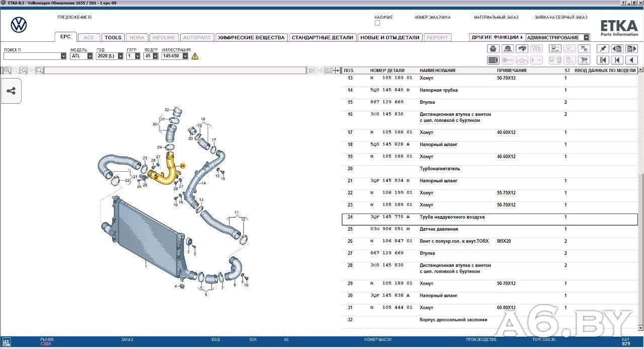644x349 pixels.
Task: Click the printer icon in the toolbar
Action: click(x=493, y=49)
